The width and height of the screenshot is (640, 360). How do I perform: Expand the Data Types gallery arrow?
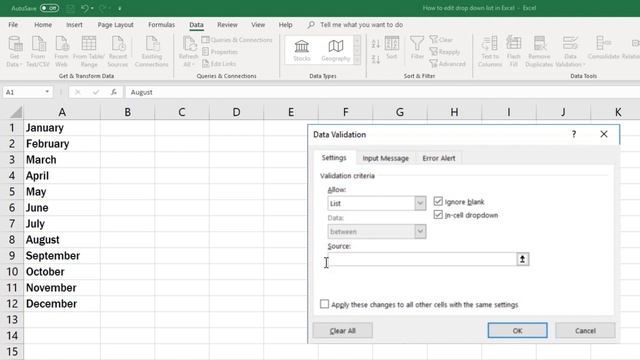357,60
